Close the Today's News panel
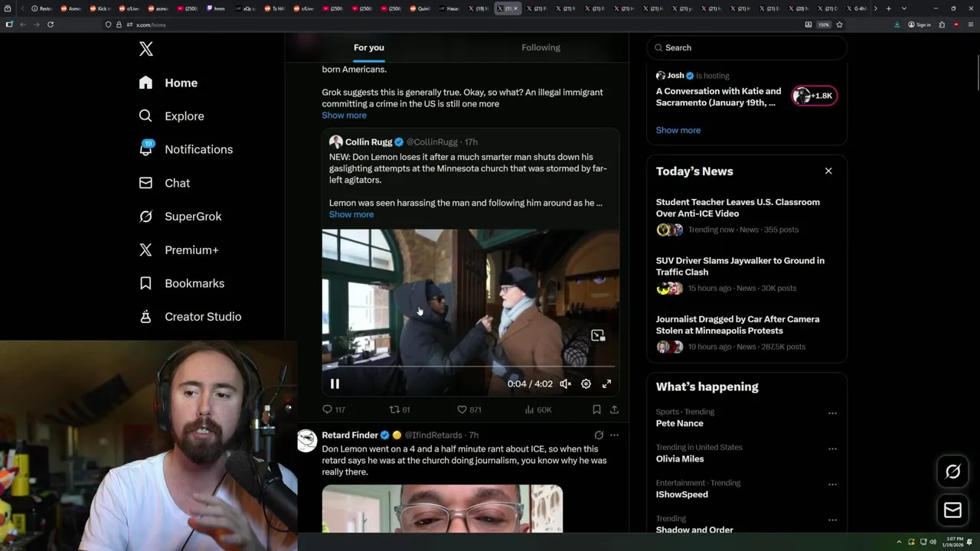The image size is (980, 551). click(828, 171)
